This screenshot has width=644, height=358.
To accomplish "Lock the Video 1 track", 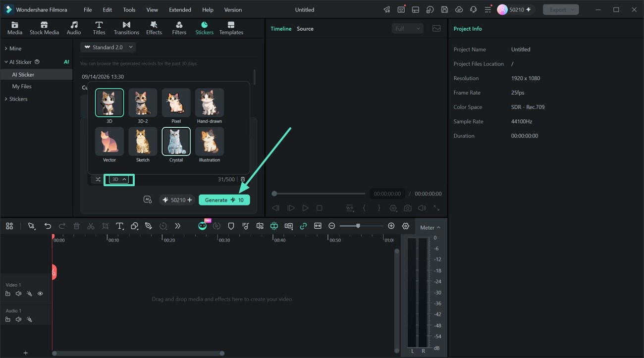I will 8,294.
